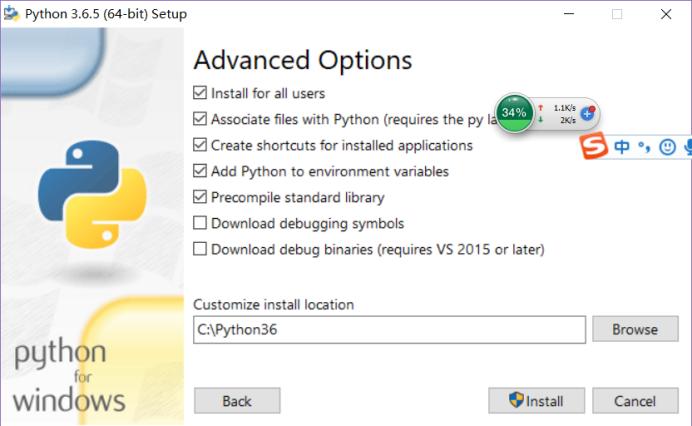Click the Python setup title bar icon
692x426 pixels.
coord(11,14)
